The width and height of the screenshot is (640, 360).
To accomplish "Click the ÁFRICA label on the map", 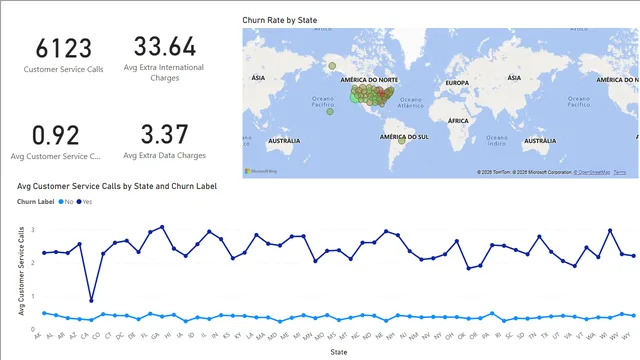I will click(x=458, y=121).
